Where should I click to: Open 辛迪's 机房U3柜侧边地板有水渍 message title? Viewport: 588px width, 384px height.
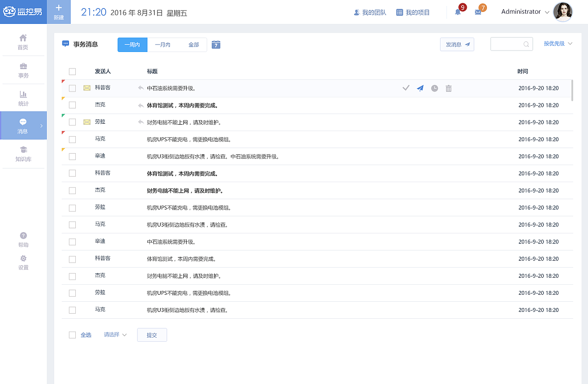click(213, 156)
